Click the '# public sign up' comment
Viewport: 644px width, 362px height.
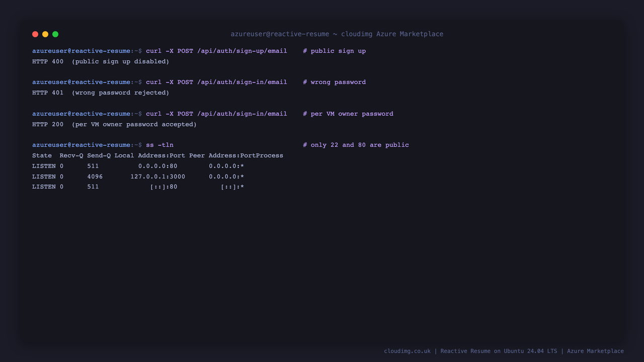point(335,51)
